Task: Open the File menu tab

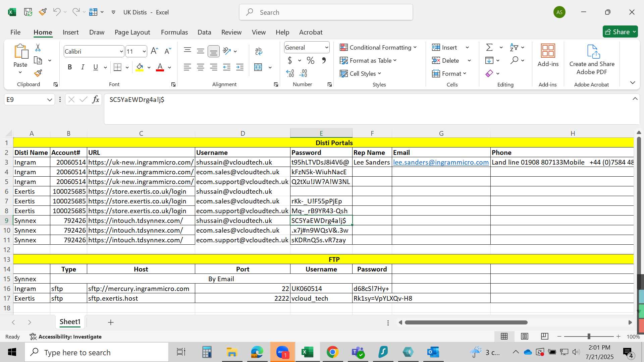Action: (15, 32)
